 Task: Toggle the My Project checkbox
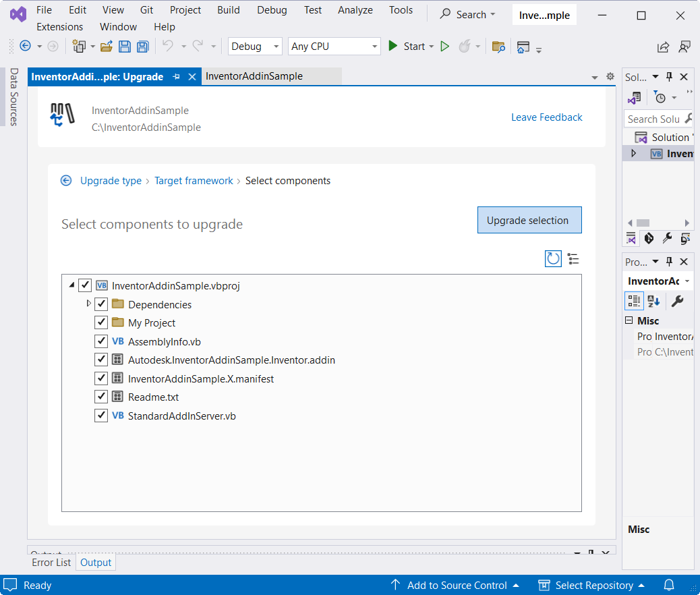pyautogui.click(x=101, y=322)
